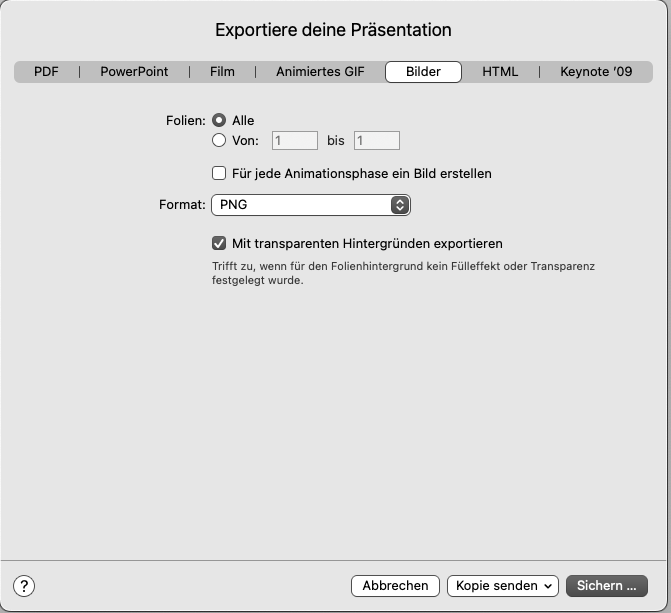The height and width of the screenshot is (613, 671).
Task: Click the bis end slide number field
Action: pyautogui.click(x=376, y=141)
